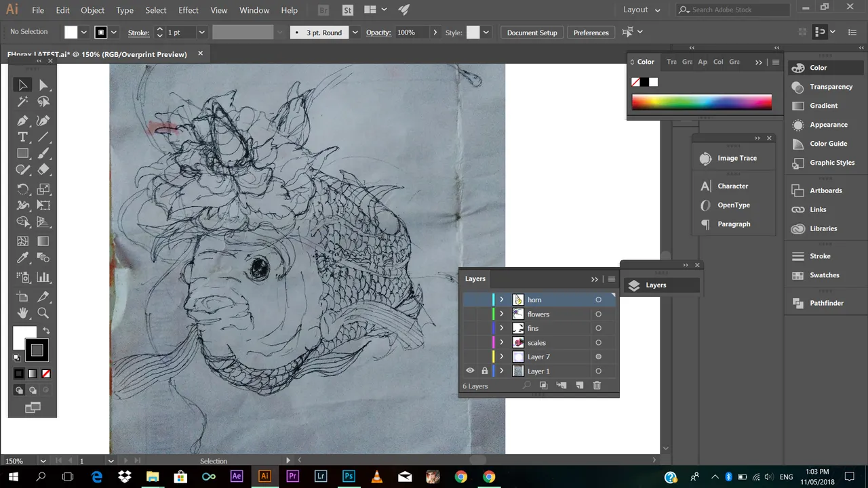Select the Rectangle tool
The height and width of the screenshot is (488, 868).
pos(22,154)
